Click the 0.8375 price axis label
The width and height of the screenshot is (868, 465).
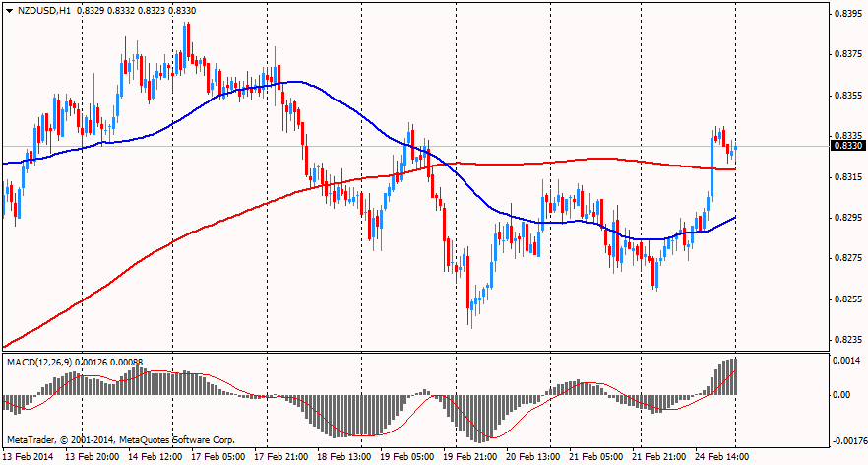847,54
